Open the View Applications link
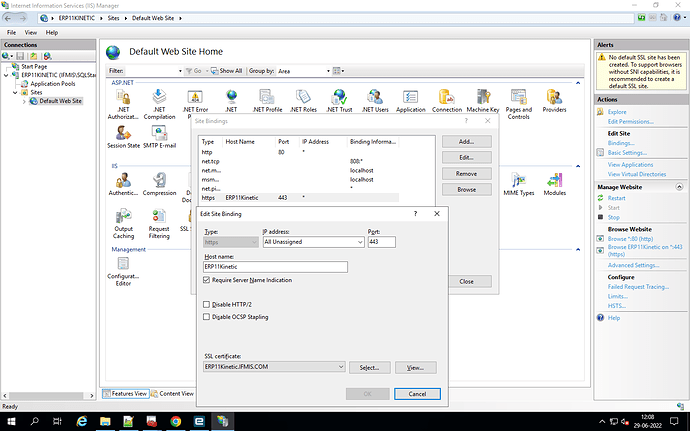The height and width of the screenshot is (431, 690). tap(630, 165)
